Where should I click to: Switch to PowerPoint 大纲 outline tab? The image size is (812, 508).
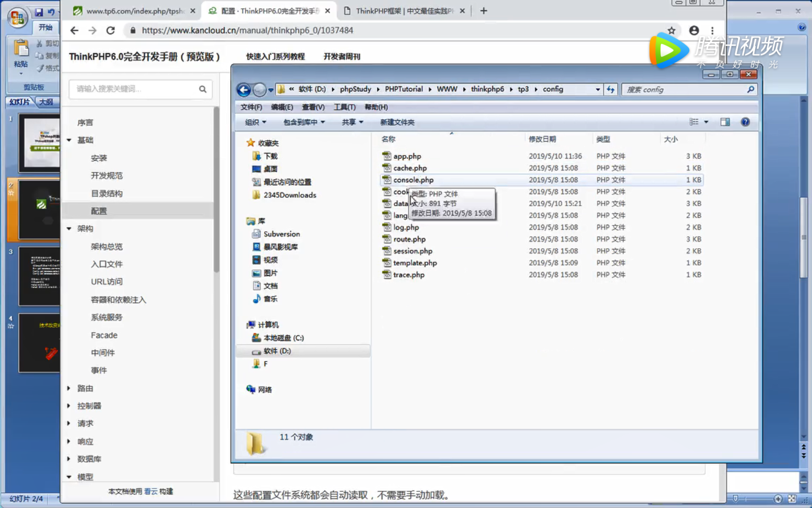tap(46, 102)
